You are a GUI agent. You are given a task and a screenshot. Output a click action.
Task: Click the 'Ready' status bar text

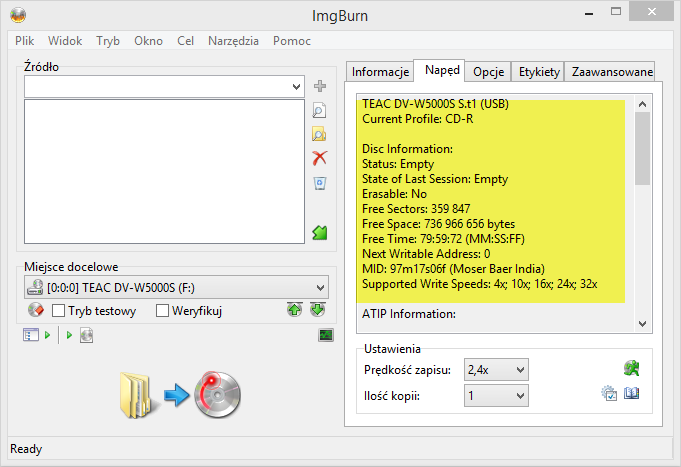click(26, 449)
